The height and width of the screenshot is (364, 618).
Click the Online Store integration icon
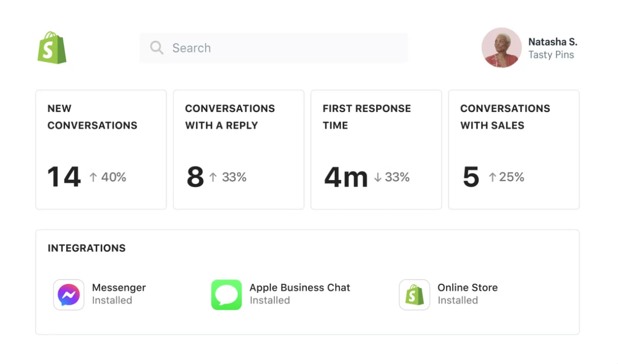pyautogui.click(x=414, y=294)
